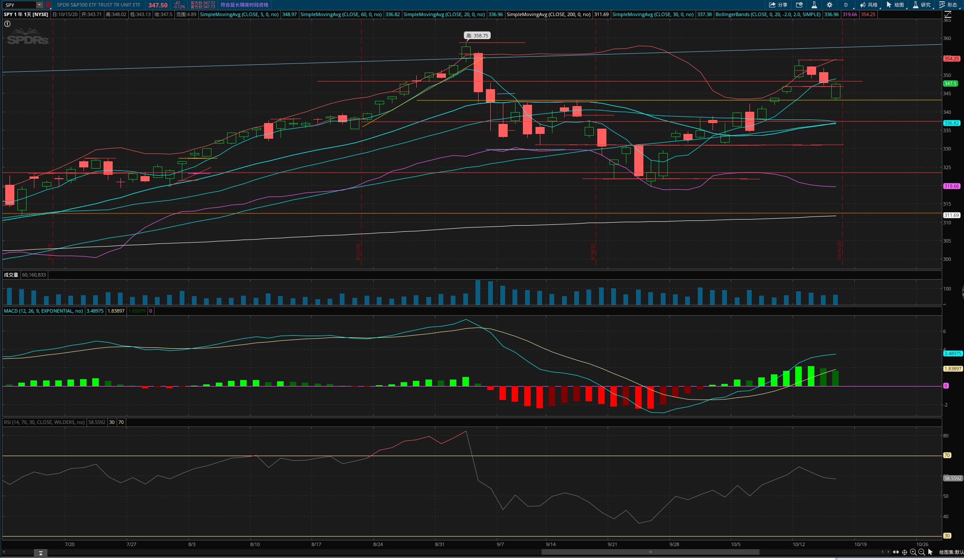This screenshot has width=964, height=560.
Task: Click the 319.66 magenta price tag
Action: coord(951,186)
